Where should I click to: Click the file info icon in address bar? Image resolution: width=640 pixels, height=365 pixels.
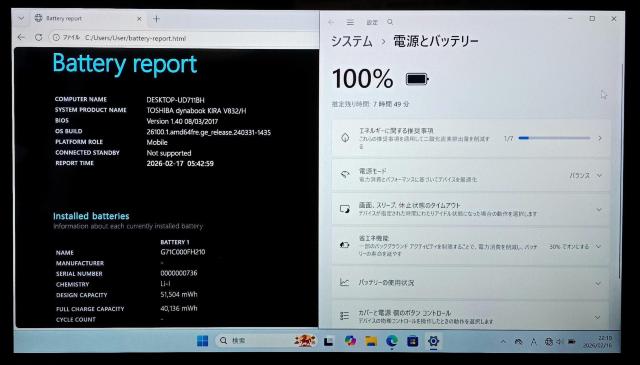(56, 38)
